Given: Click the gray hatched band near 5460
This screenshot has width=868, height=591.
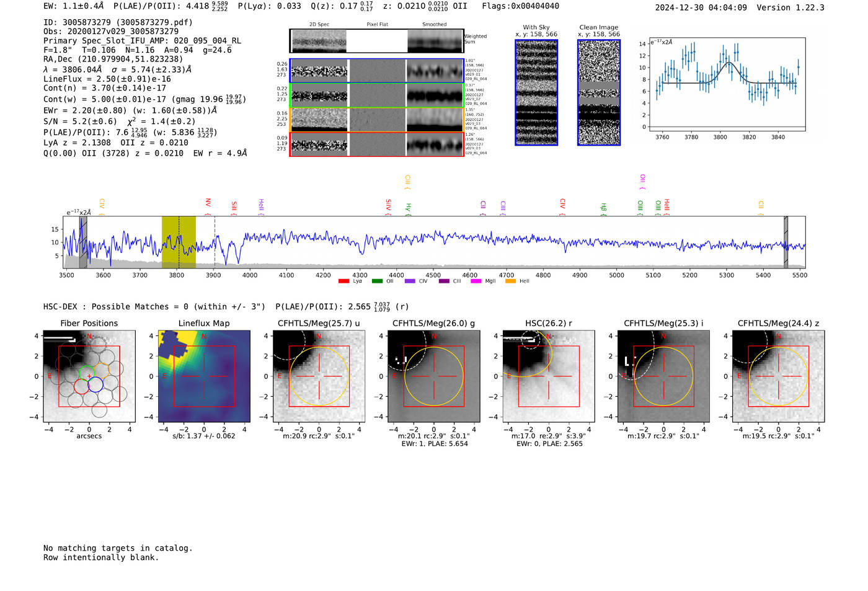Looking at the screenshot, I should 786,242.
